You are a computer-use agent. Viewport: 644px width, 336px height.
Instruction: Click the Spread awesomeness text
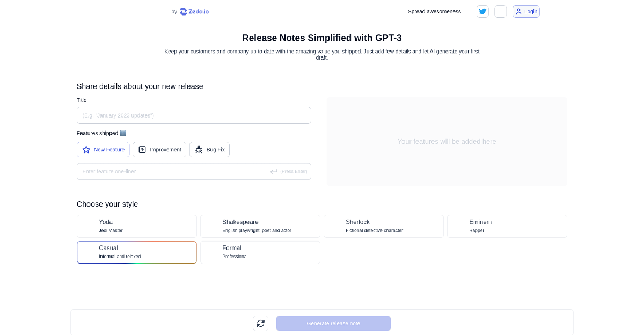click(x=434, y=11)
